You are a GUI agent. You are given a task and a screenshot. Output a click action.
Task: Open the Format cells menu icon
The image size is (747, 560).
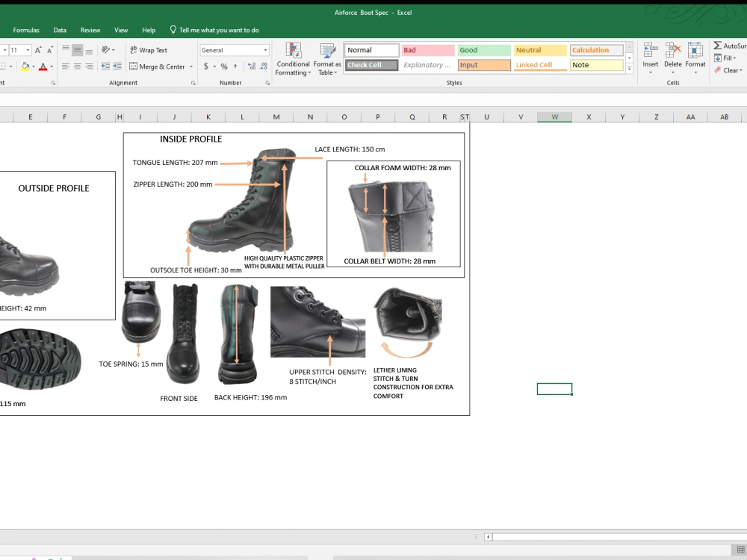coord(695,50)
